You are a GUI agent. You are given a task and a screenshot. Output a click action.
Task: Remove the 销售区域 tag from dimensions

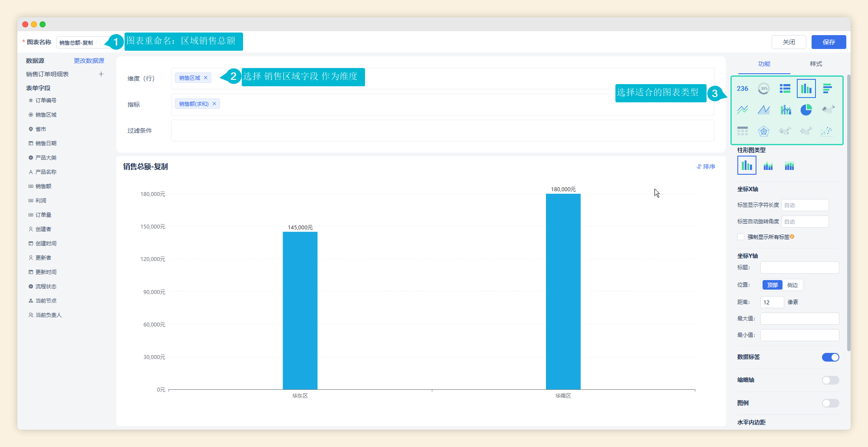tap(206, 78)
